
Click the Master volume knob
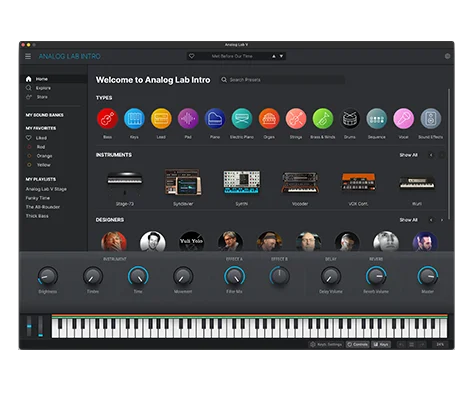coord(428,276)
